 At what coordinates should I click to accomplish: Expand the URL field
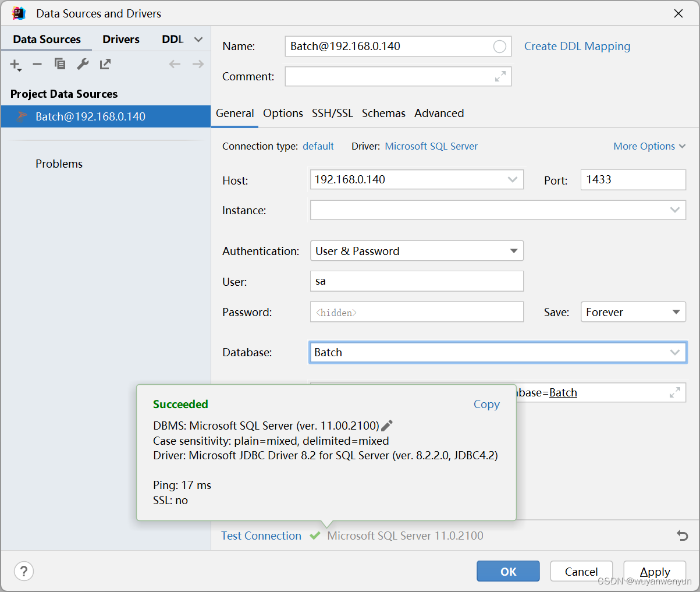tap(675, 392)
